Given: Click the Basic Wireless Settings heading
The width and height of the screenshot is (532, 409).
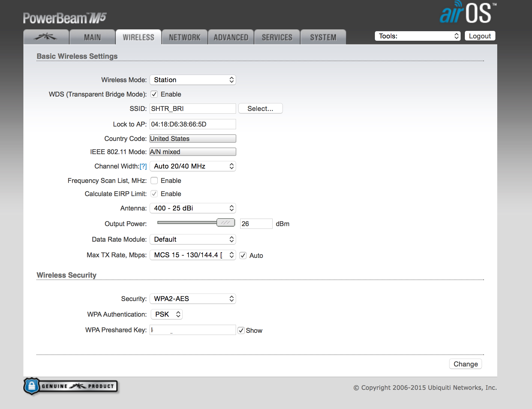Looking at the screenshot, I should 77,56.
